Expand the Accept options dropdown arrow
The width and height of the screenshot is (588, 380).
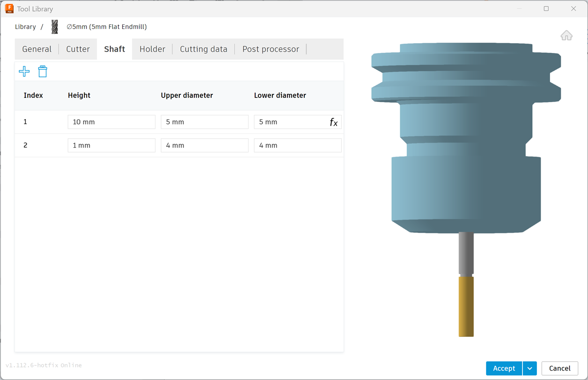[529, 368]
